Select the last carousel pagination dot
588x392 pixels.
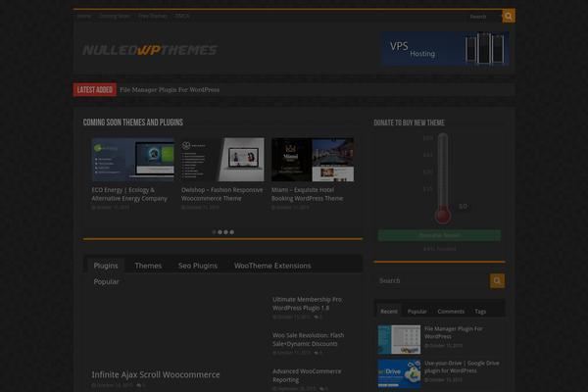point(232,232)
